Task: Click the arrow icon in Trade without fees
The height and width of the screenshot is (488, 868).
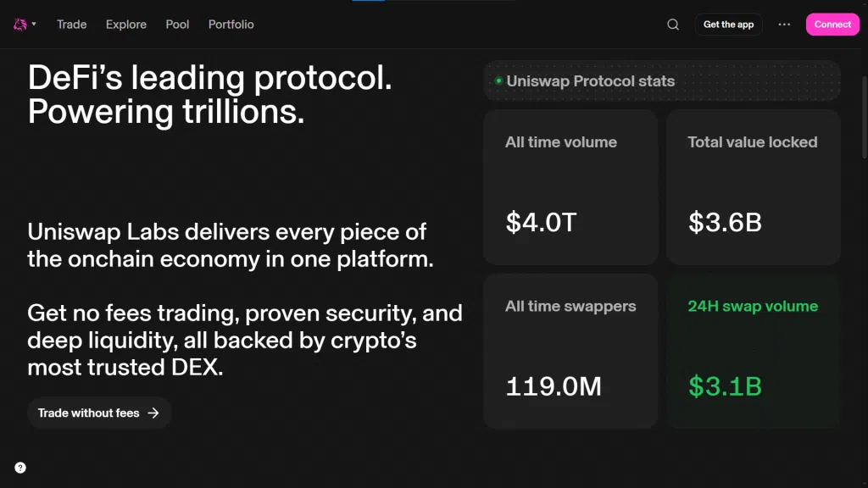Action: (153, 413)
